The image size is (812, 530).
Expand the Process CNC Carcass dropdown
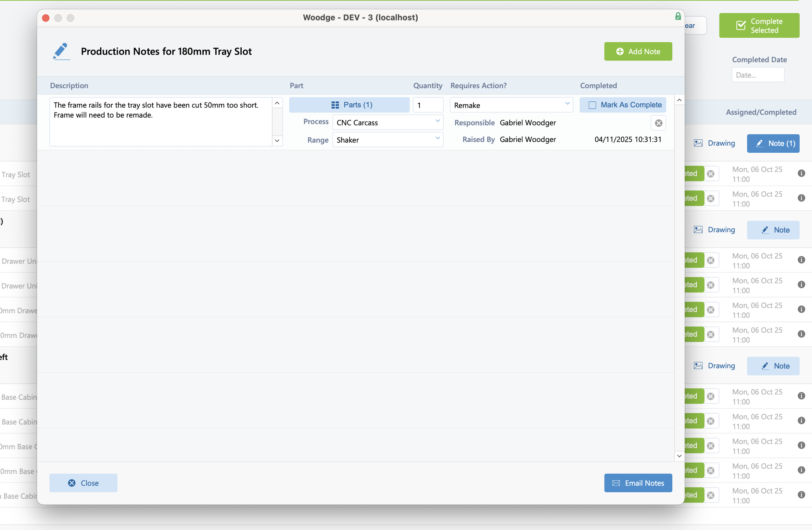pyautogui.click(x=387, y=123)
